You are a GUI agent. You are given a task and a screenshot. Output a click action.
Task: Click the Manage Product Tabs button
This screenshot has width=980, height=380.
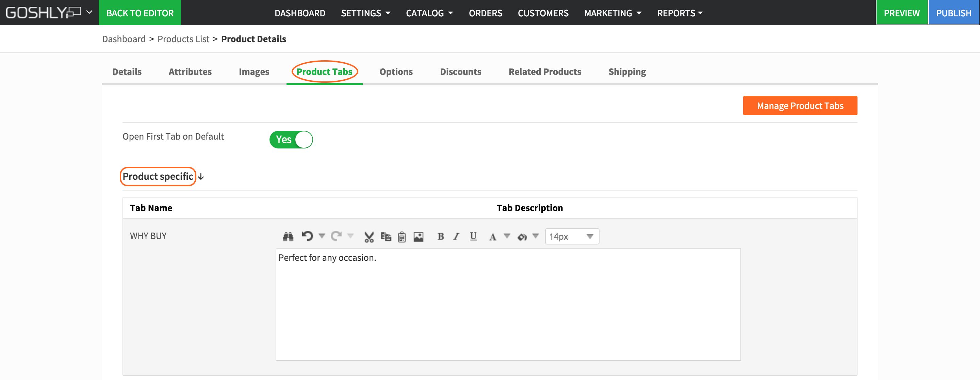(800, 106)
